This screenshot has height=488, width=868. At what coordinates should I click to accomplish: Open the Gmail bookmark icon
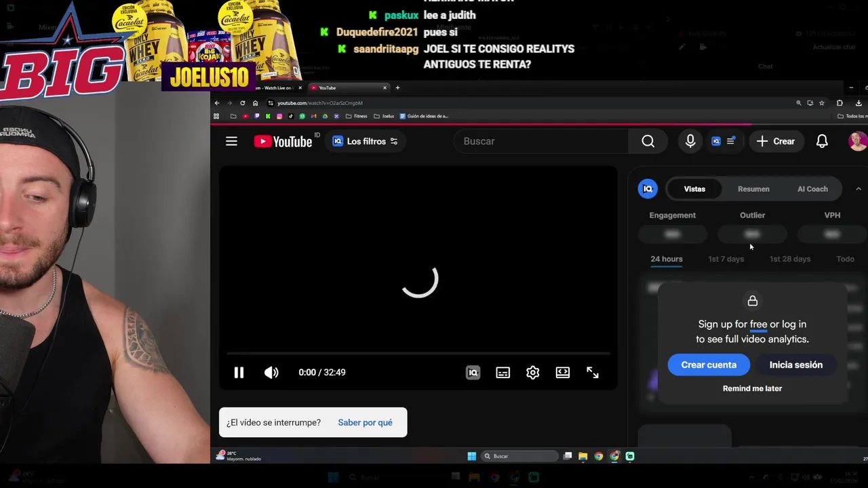[x=313, y=116]
